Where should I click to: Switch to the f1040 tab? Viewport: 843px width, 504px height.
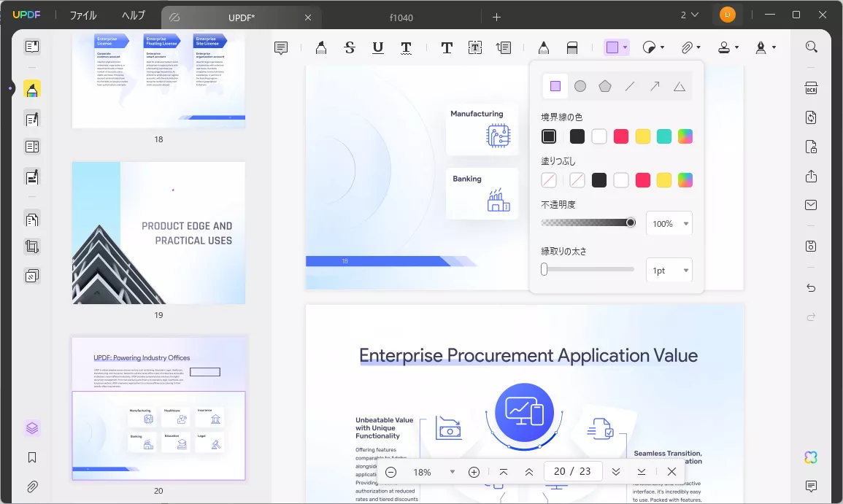click(x=401, y=18)
